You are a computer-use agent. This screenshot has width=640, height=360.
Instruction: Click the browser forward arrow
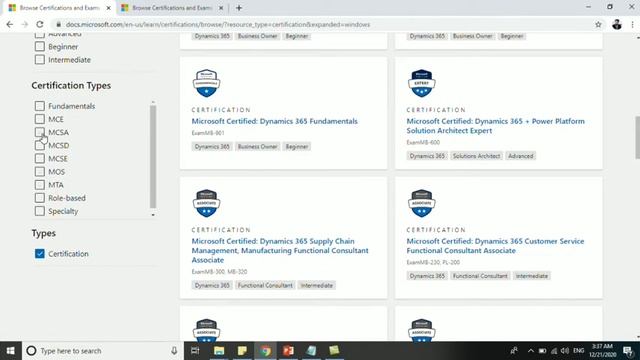pos(24,24)
